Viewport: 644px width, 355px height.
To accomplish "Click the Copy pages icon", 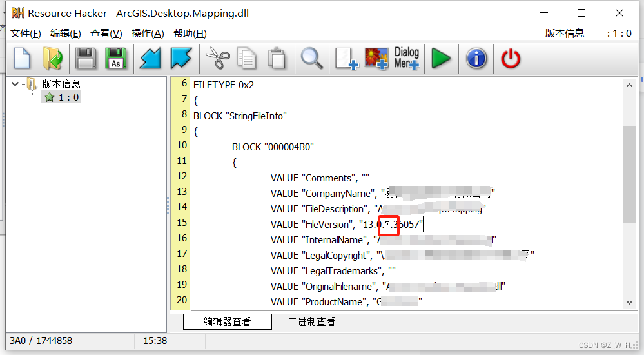I will (x=246, y=58).
